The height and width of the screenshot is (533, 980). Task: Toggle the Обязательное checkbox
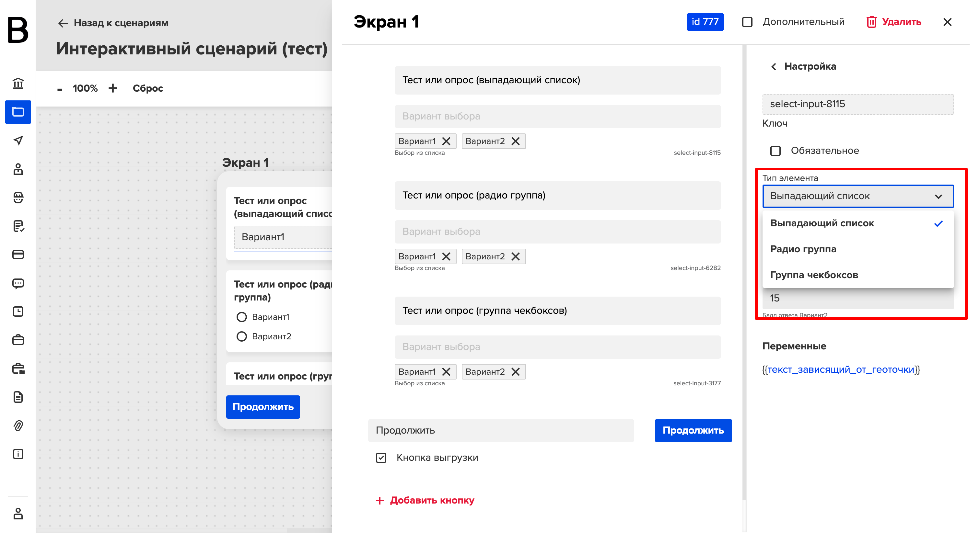(775, 151)
